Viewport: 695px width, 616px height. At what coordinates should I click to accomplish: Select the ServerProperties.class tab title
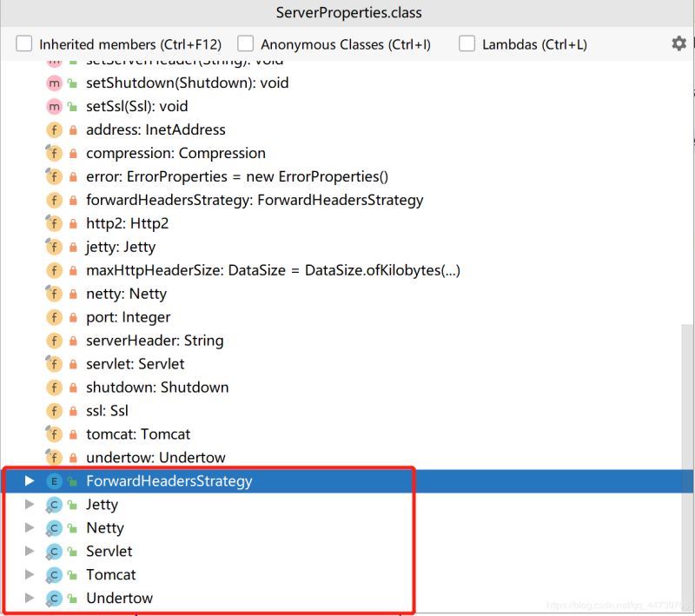click(x=348, y=12)
